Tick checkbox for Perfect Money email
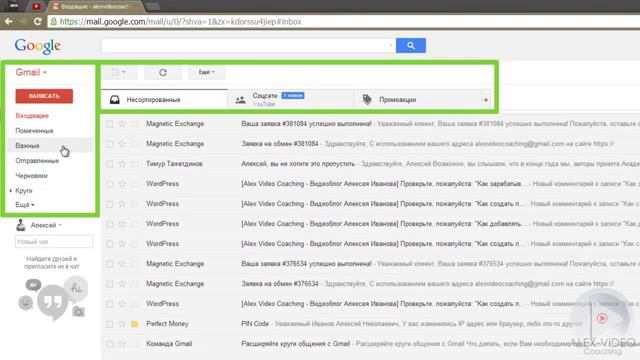 109,324
